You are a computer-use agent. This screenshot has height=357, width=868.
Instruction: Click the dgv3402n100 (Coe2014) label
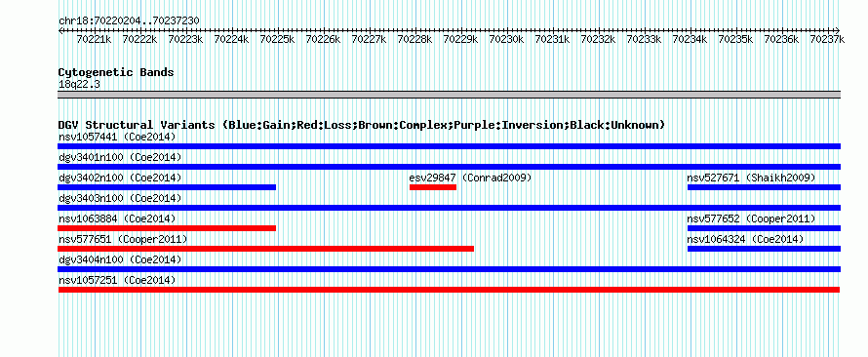pos(120,178)
